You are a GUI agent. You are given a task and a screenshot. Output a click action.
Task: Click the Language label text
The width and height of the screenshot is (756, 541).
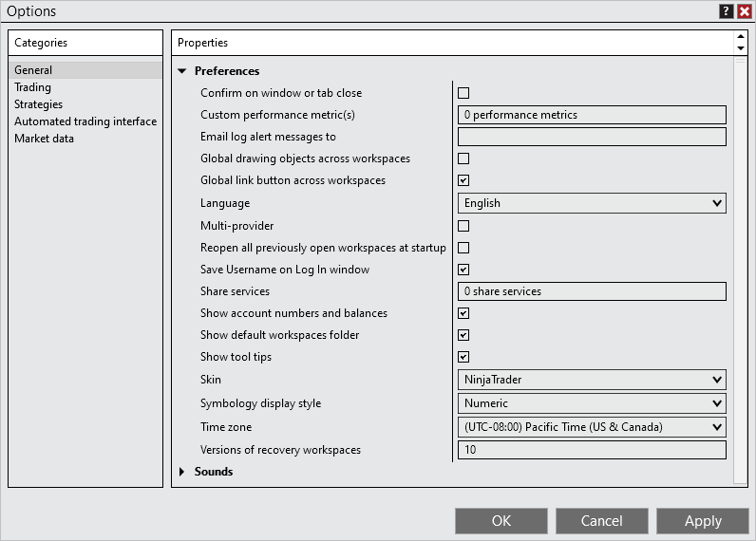[x=225, y=203]
